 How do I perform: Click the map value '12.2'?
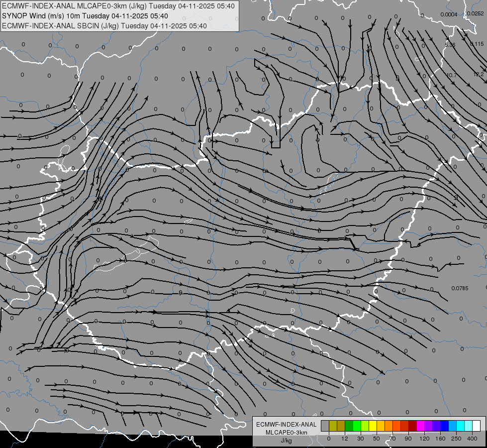[x=479, y=74]
